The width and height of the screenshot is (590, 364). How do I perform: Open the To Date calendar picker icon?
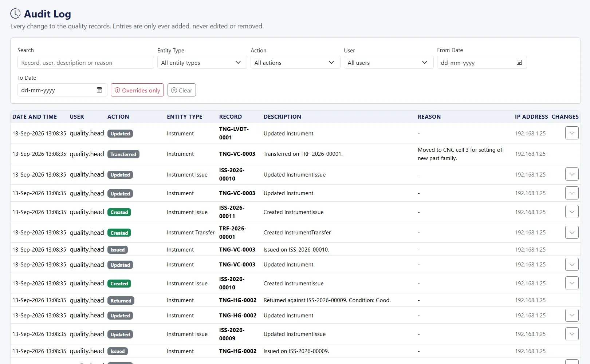[x=99, y=90]
